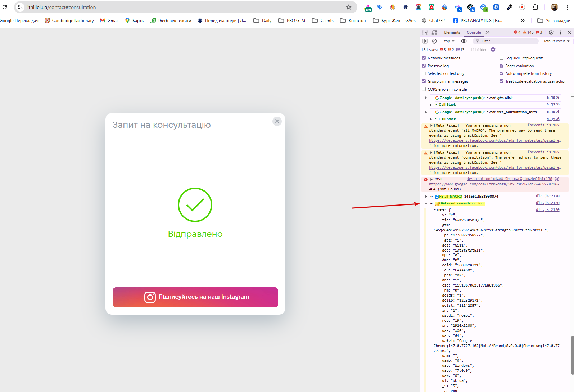Toggle Treat code evaluation as user action
574x392 pixels.
coord(502,81)
